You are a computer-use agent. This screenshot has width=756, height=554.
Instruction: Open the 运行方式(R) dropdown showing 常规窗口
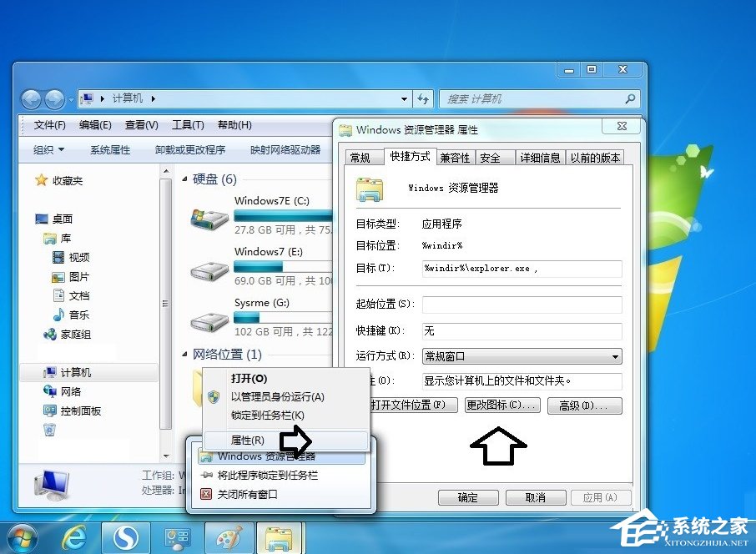point(614,355)
